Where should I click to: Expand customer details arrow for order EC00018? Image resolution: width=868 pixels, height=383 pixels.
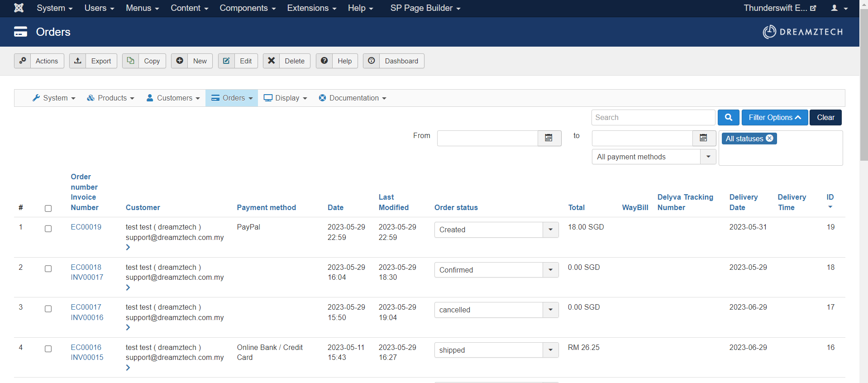(128, 287)
